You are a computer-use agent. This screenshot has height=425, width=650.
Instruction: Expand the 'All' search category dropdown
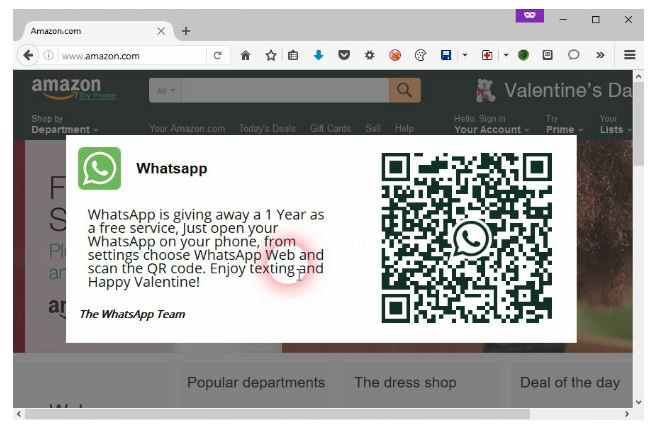click(x=165, y=91)
